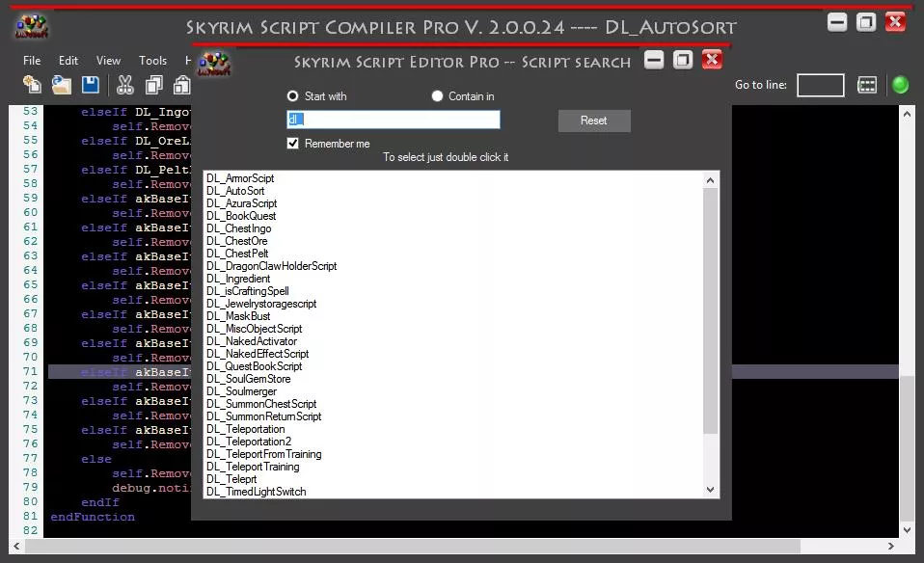The height and width of the screenshot is (563, 924).
Task: Minimize the Script Search dialog
Action: 654,60
